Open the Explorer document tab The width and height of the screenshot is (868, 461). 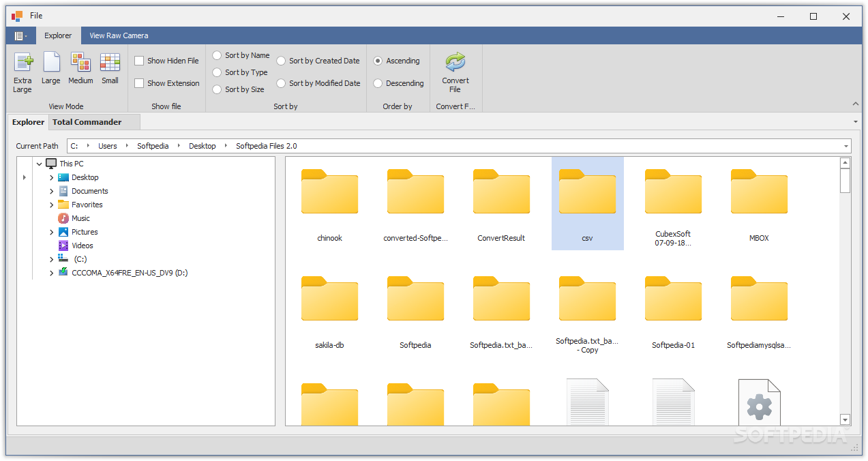[28, 122]
